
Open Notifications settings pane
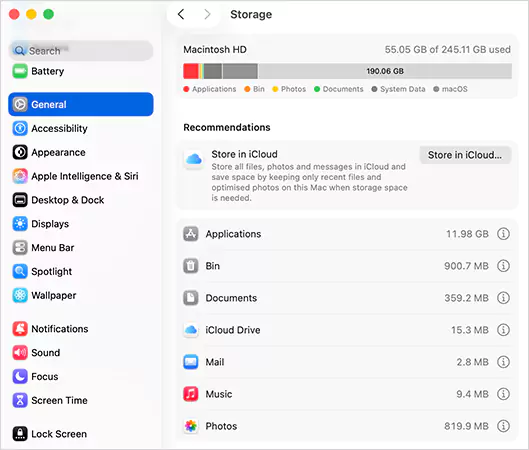tap(81, 329)
